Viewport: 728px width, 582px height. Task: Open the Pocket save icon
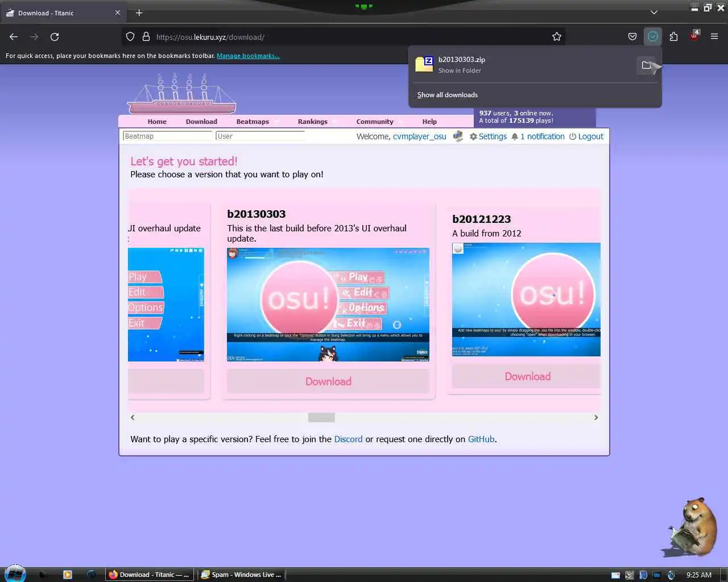point(632,37)
